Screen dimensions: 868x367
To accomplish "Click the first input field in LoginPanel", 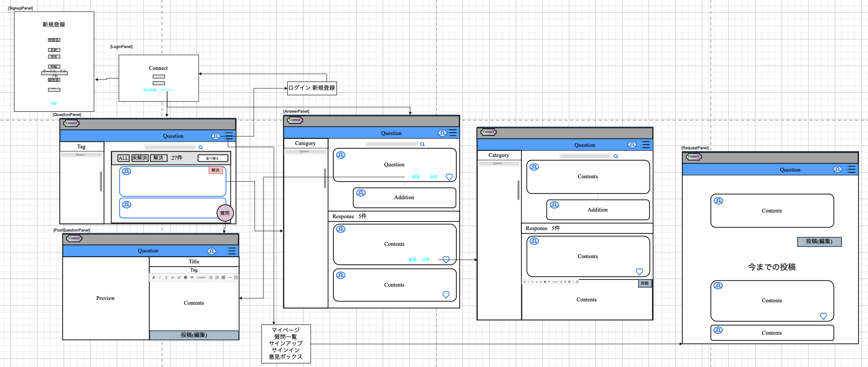I will [159, 77].
